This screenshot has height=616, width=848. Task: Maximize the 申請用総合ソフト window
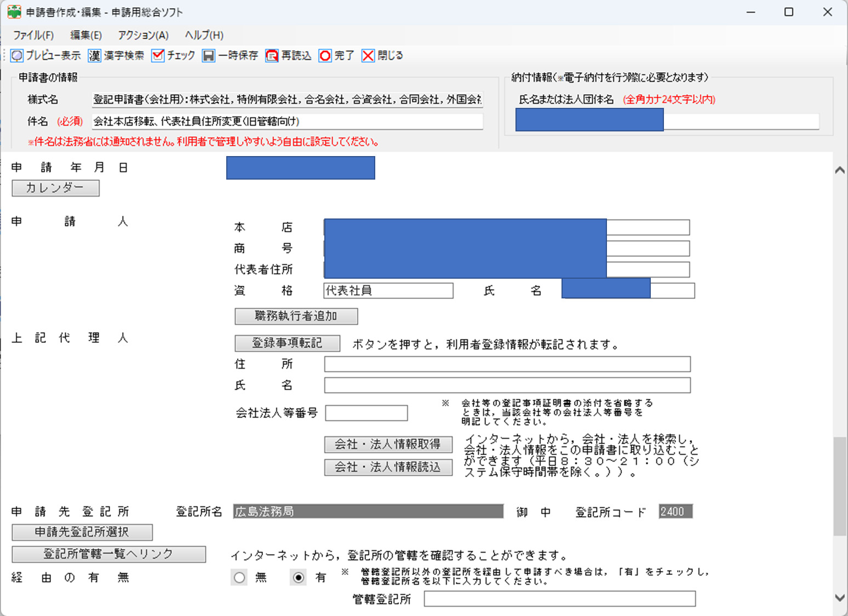pyautogui.click(x=789, y=11)
